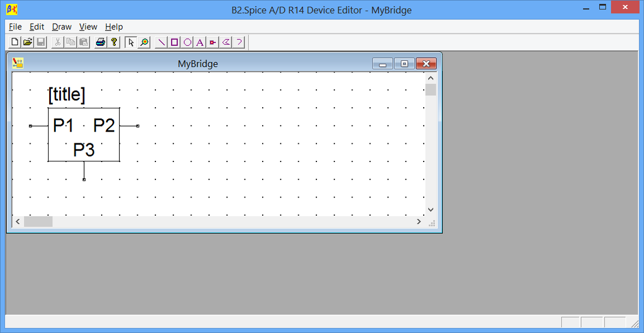644x333 pixels.
Task: Select the pin placement tool
Action: 212,42
